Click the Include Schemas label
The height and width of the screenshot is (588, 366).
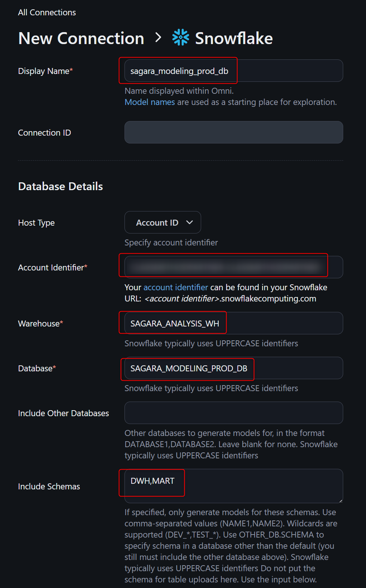click(49, 486)
